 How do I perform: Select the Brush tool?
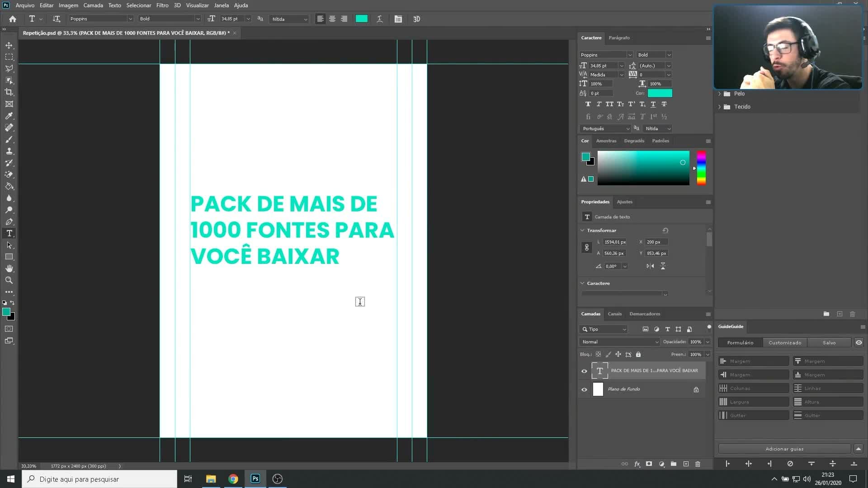(x=9, y=139)
